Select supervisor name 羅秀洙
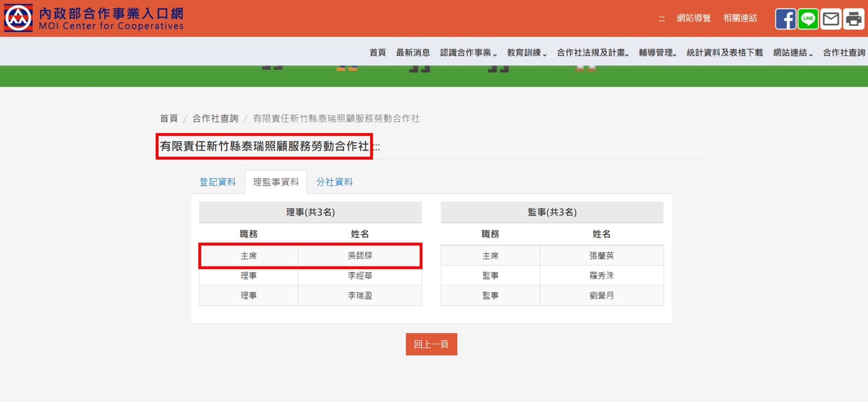 click(x=601, y=275)
